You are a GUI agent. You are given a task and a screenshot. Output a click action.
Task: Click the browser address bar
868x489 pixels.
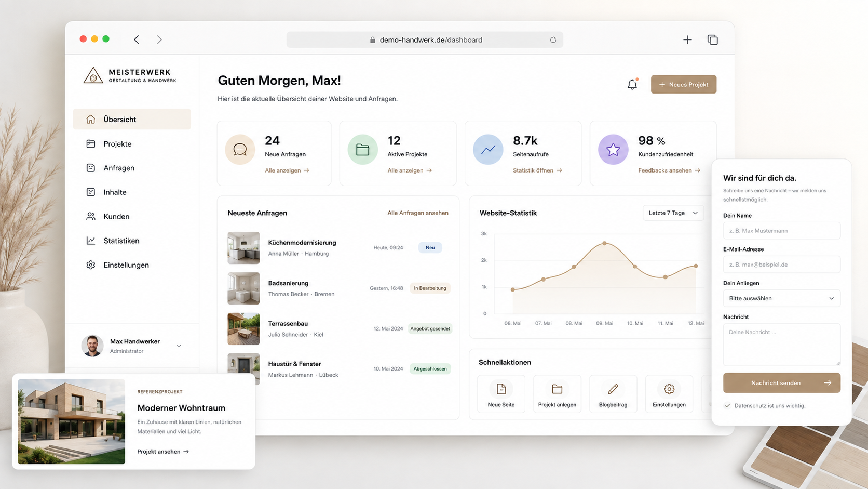click(x=425, y=40)
